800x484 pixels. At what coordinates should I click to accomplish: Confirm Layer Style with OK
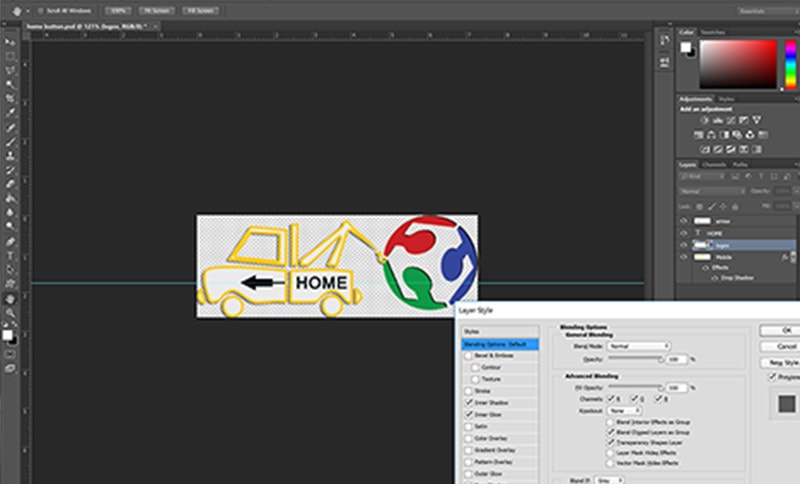(x=780, y=330)
